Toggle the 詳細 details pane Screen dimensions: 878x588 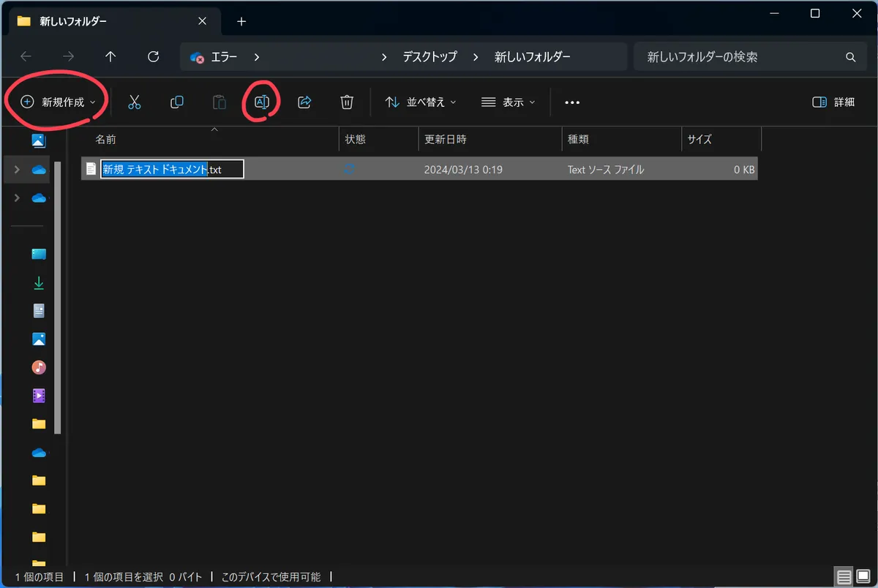(x=833, y=102)
